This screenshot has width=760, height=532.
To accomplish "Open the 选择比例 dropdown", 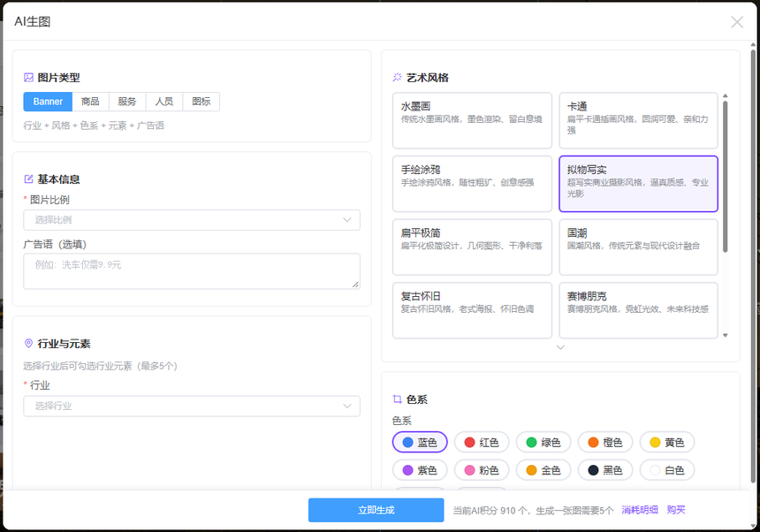I will click(x=192, y=220).
